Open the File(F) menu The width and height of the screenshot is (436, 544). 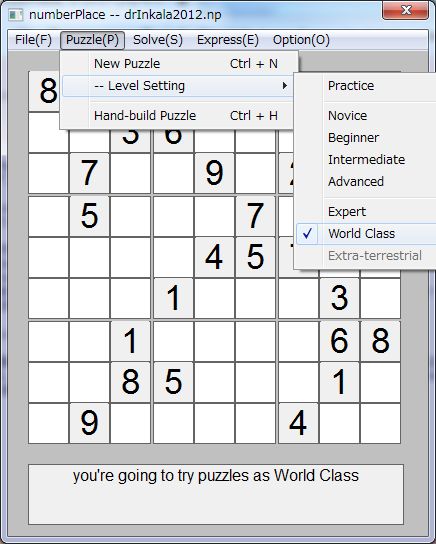[33, 40]
